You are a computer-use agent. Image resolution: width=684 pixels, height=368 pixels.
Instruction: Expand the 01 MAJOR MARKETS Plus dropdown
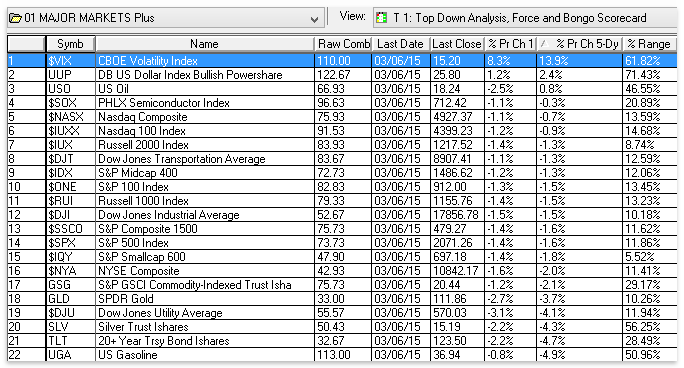coord(314,19)
